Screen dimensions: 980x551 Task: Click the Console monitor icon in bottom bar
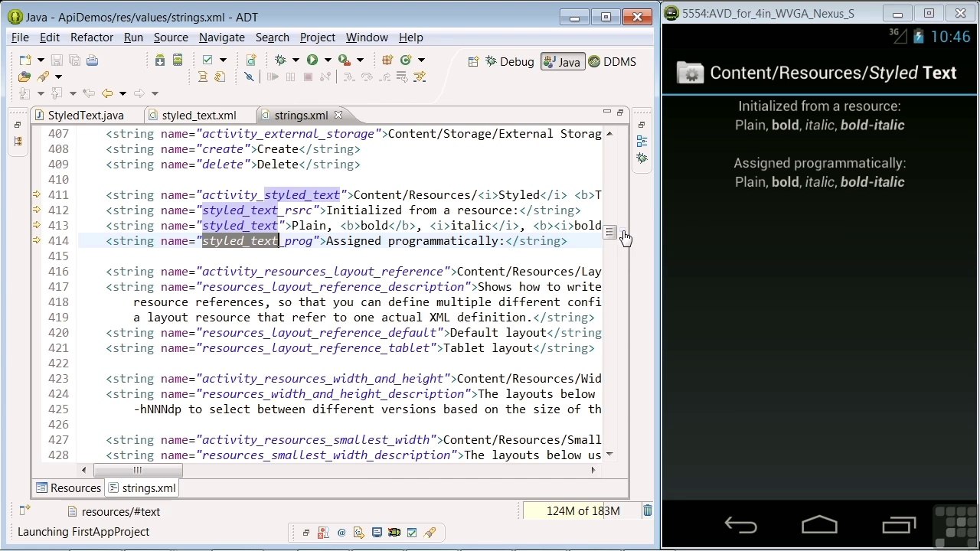coord(377,533)
